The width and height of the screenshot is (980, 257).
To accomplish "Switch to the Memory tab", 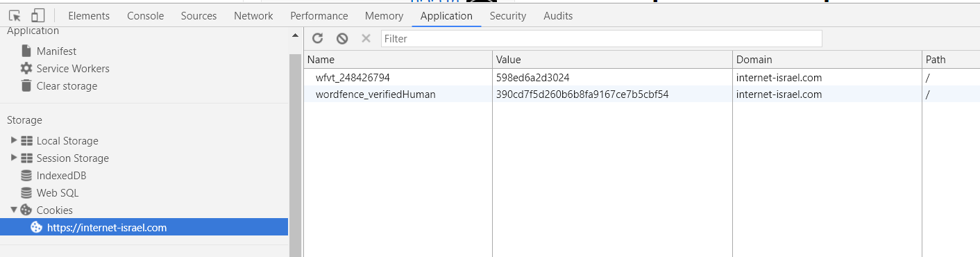I will click(384, 15).
